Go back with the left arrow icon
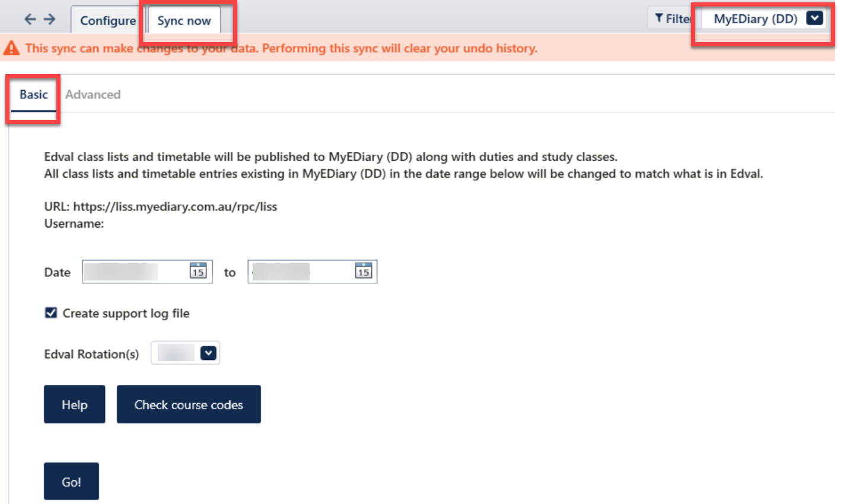 click(30, 19)
